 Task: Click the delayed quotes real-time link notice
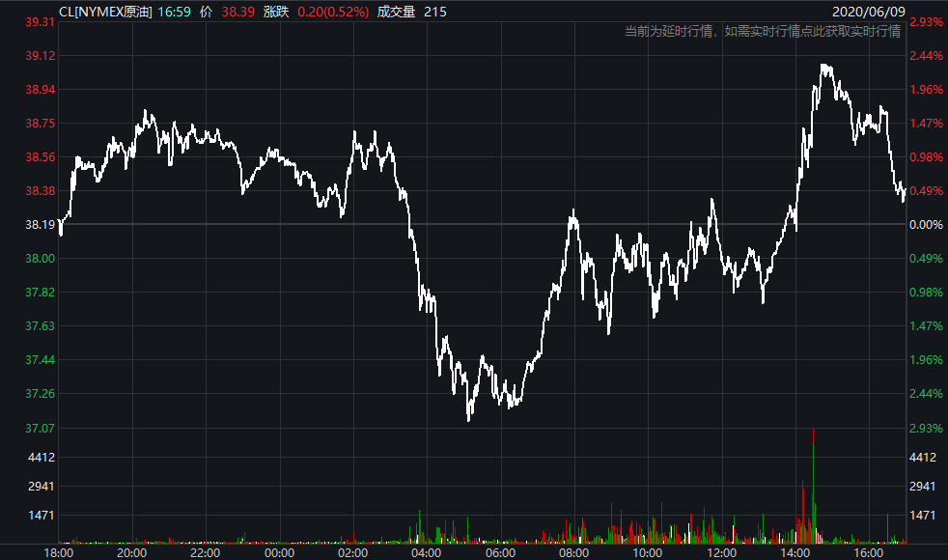pyautogui.click(x=763, y=31)
